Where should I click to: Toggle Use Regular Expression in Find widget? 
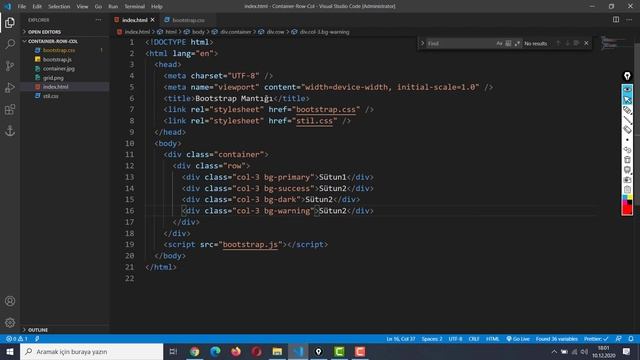(517, 43)
